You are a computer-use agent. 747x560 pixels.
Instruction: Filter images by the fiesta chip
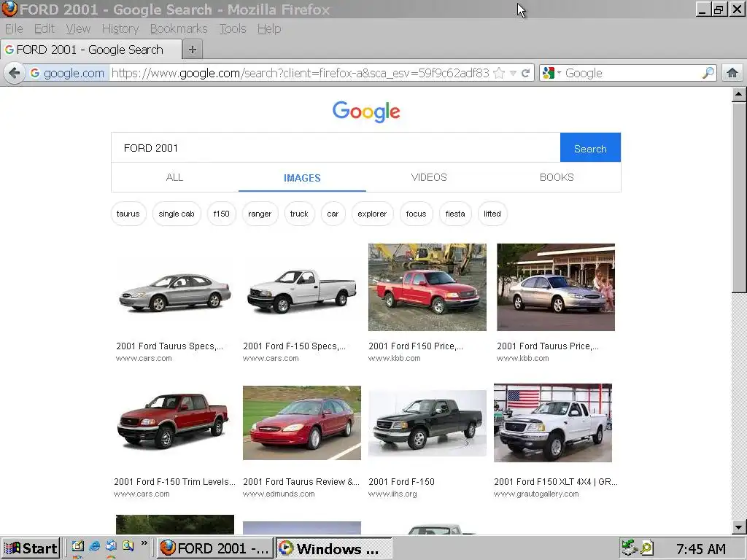pos(455,214)
